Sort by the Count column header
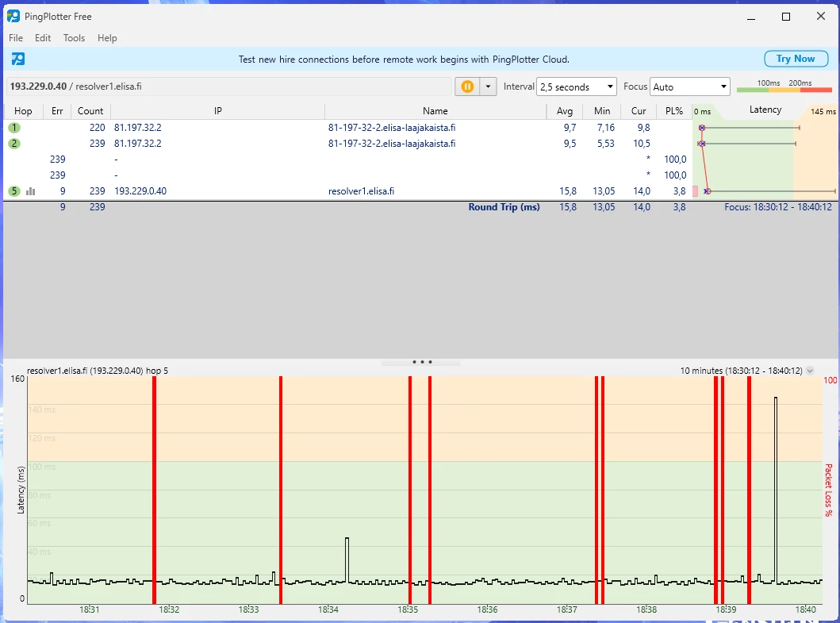 point(90,111)
